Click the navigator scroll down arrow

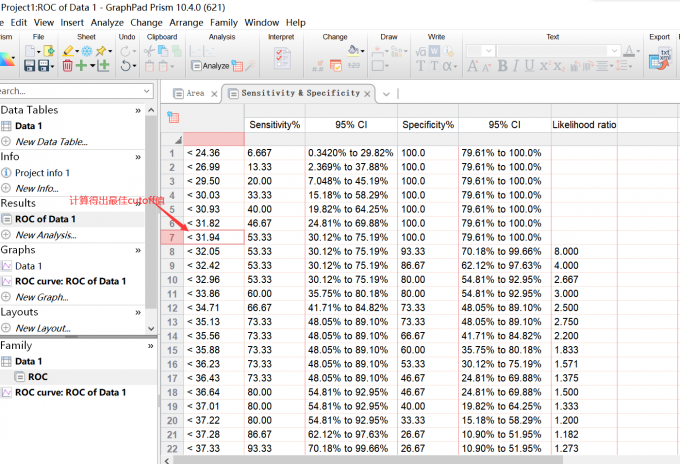tap(151, 329)
